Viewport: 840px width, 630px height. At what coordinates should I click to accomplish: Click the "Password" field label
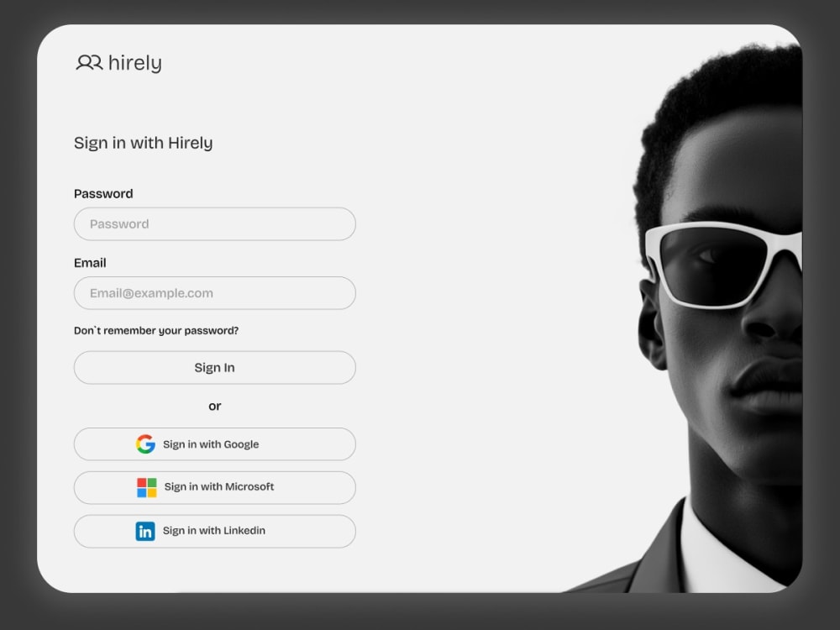pos(103,194)
